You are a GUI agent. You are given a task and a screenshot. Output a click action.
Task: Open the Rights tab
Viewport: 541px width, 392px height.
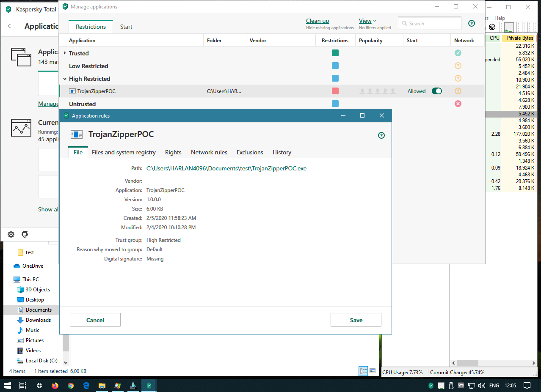pyautogui.click(x=173, y=152)
